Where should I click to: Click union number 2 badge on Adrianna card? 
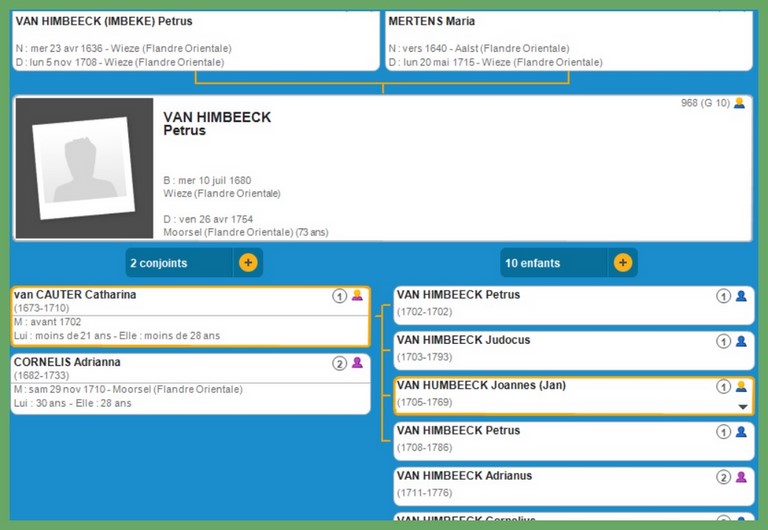pos(339,363)
